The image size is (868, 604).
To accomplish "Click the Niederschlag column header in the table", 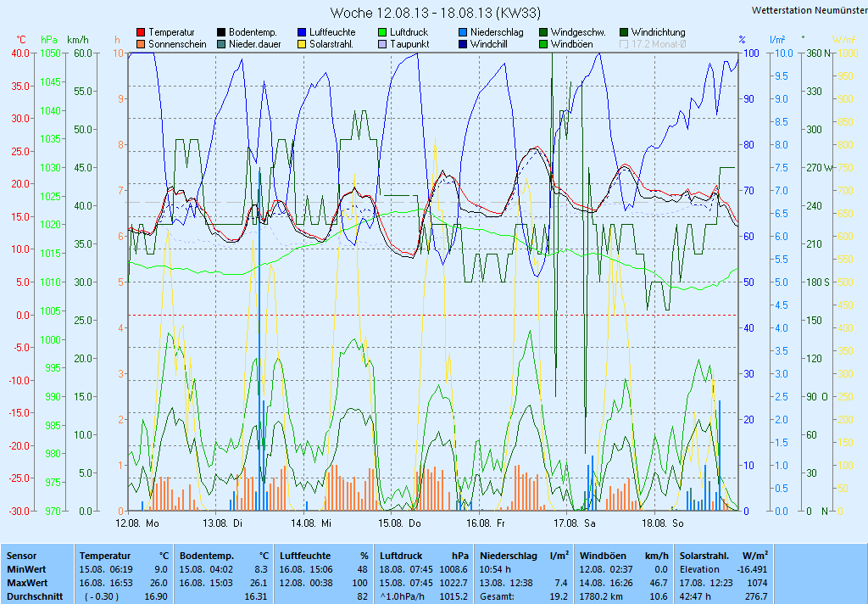I will point(509,556).
